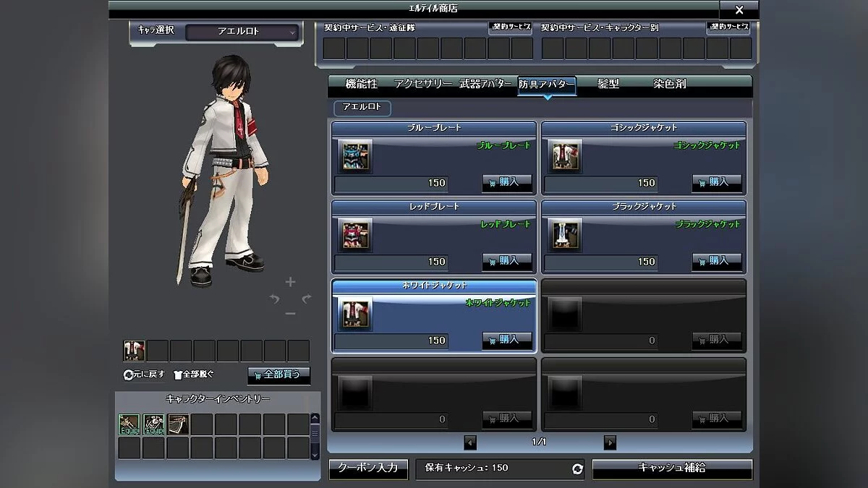Click the ゴシックジャケット item thumbnail
Image resolution: width=868 pixels, height=488 pixels.
pos(565,156)
